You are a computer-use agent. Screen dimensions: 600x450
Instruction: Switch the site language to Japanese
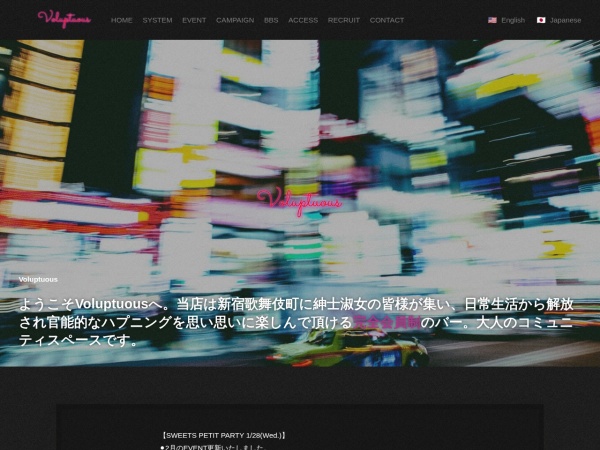[x=565, y=20]
